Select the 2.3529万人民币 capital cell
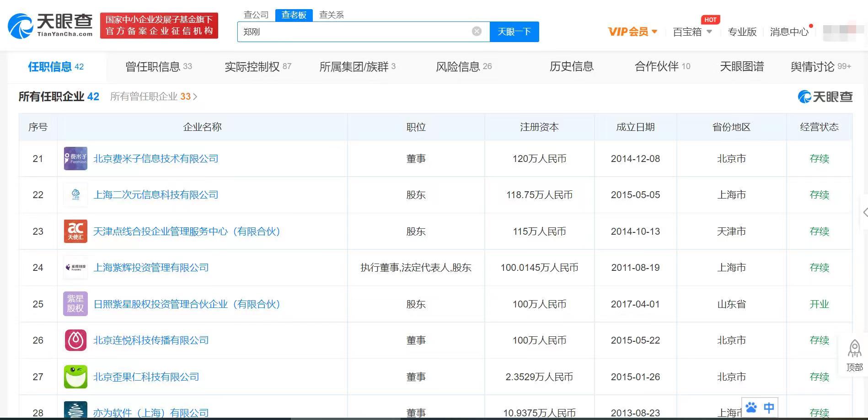 click(x=539, y=377)
